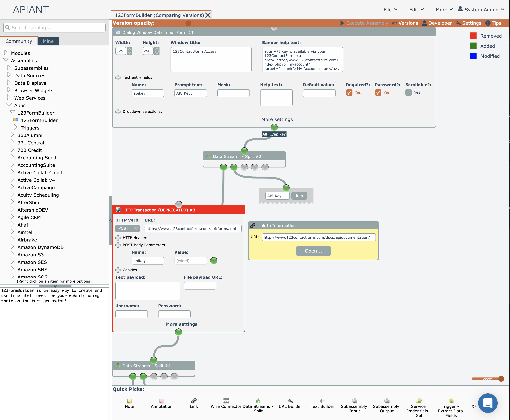Enable the Scrollable? Yes checkbox
This screenshot has height=420, width=510.
tap(408, 92)
